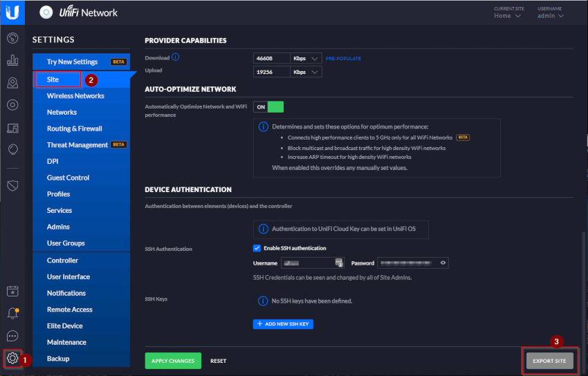Screen dimensions: 588x376
Task: Open the Events calendar icon
Action: pos(12,291)
